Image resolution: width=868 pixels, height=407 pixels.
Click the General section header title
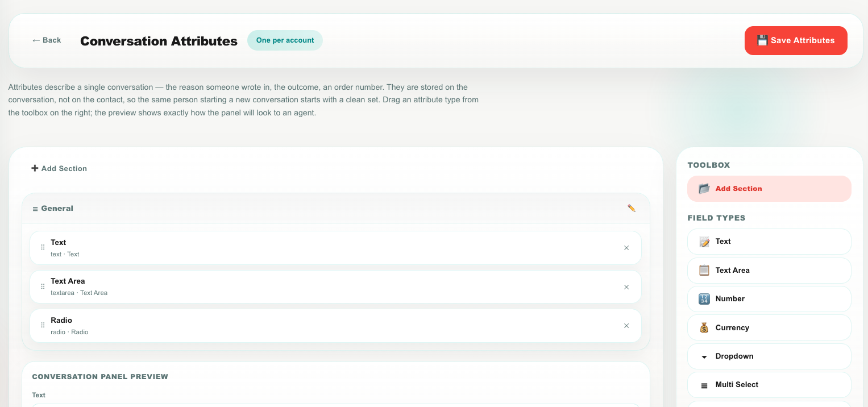57,209
